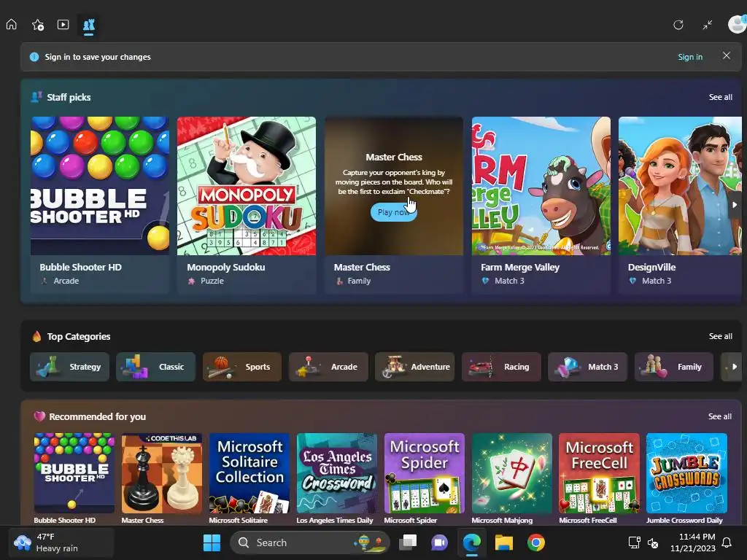Select the Adventure category
747x560 pixels.
pyautogui.click(x=415, y=367)
